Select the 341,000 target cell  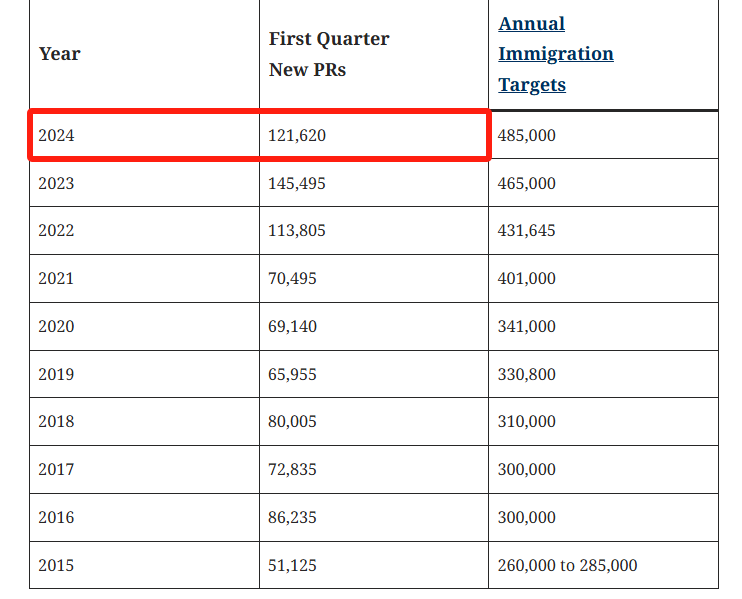527,326
